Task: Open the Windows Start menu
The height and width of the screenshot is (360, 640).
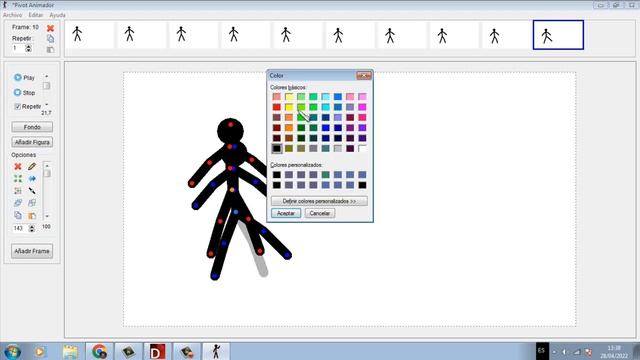Action: click(x=13, y=351)
